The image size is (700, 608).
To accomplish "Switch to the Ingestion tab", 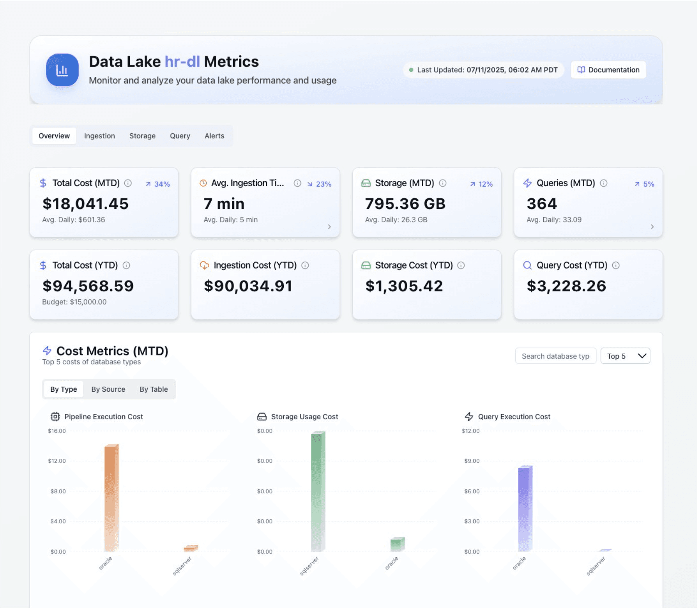I will point(99,136).
